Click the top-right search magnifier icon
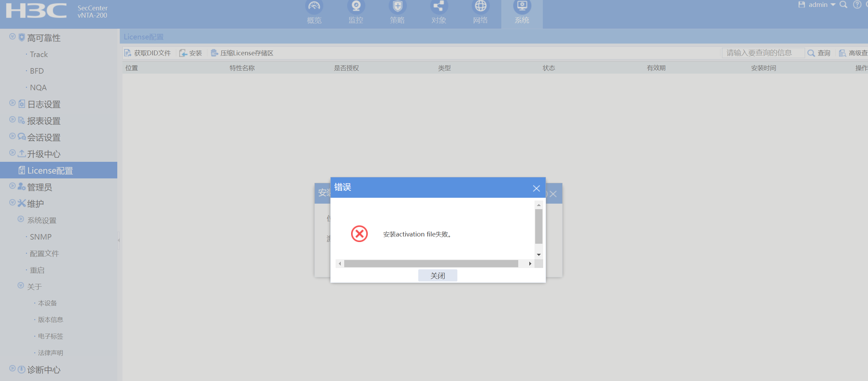 pos(843,5)
